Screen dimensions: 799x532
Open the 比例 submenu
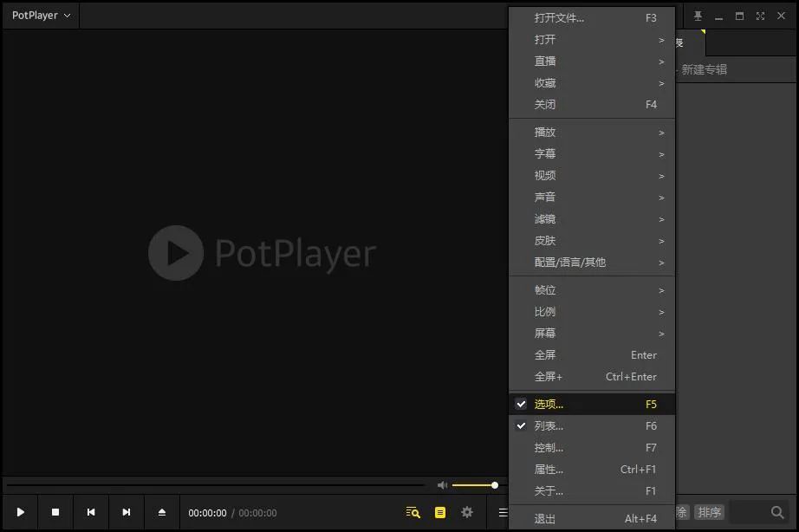click(x=592, y=312)
